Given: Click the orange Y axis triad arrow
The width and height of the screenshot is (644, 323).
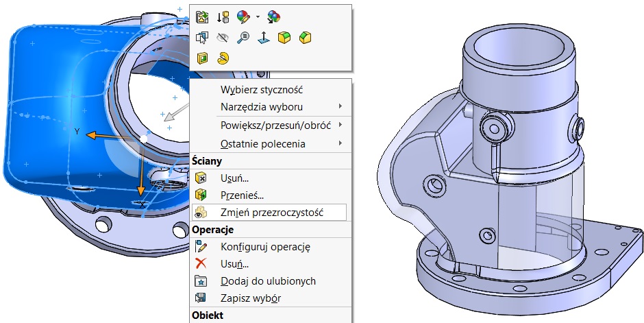Looking at the screenshot, I should (x=92, y=135).
